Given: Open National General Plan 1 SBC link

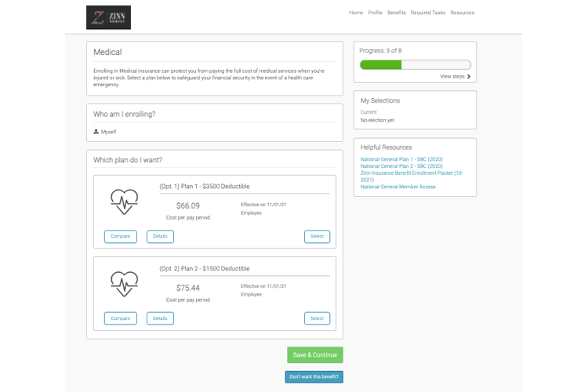Looking at the screenshot, I should click(x=401, y=159).
